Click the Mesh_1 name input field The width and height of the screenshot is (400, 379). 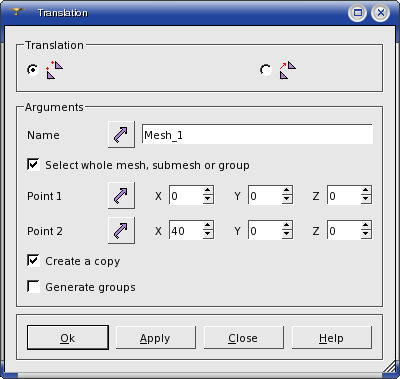click(x=257, y=134)
